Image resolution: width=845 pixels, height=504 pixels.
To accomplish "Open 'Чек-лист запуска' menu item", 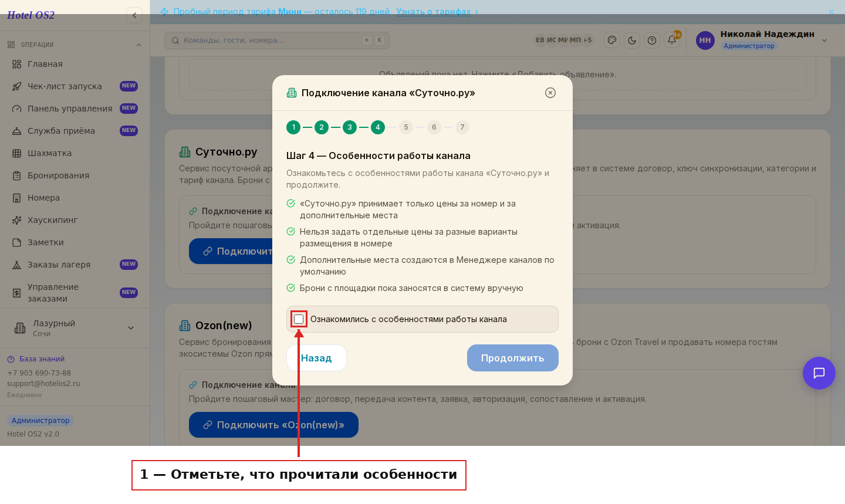I will coord(75,86).
